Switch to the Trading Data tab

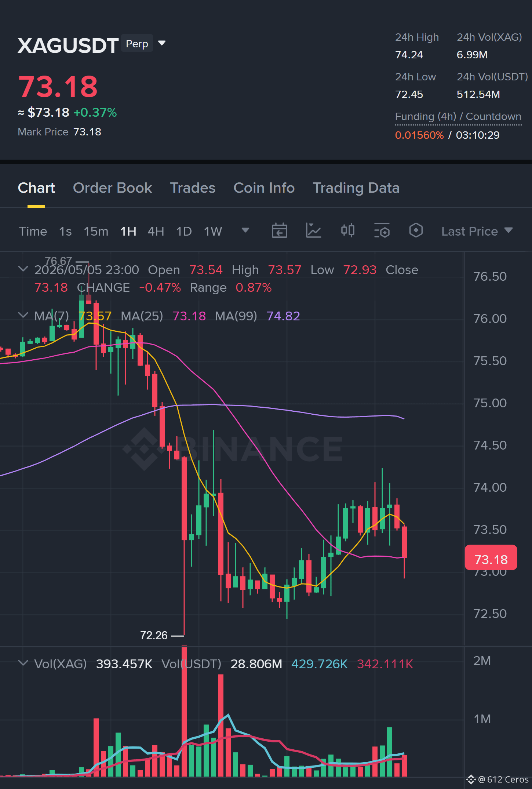[x=356, y=188]
